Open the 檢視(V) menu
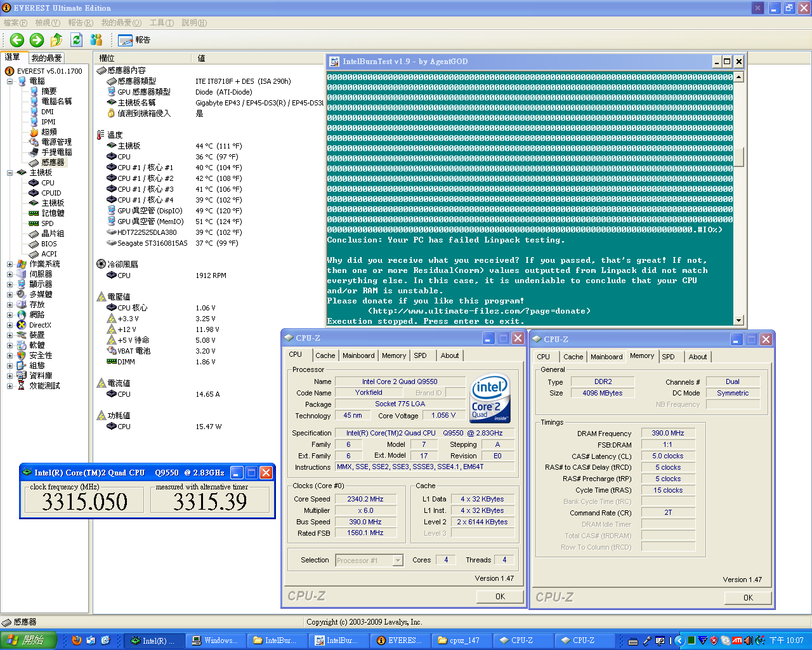The width and height of the screenshot is (812, 650). [x=48, y=23]
